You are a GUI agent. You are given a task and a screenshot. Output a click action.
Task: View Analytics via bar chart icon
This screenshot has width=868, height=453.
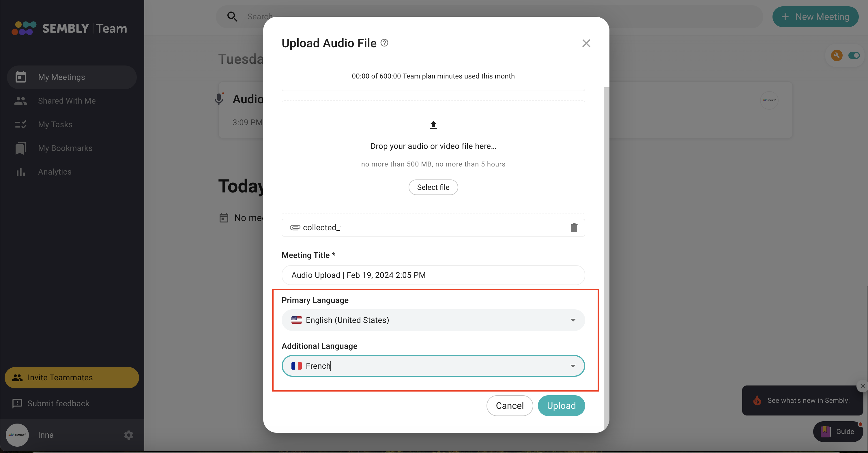pyautogui.click(x=20, y=172)
